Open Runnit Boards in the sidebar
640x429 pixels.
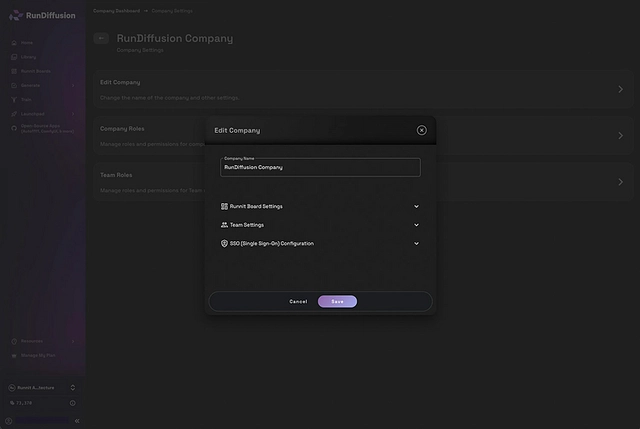pyautogui.click(x=31, y=71)
